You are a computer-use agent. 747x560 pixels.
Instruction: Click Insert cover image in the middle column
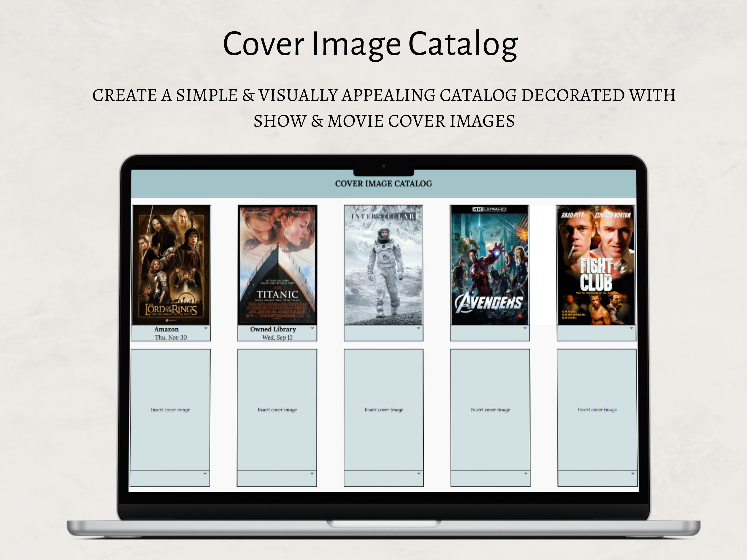coord(384,410)
